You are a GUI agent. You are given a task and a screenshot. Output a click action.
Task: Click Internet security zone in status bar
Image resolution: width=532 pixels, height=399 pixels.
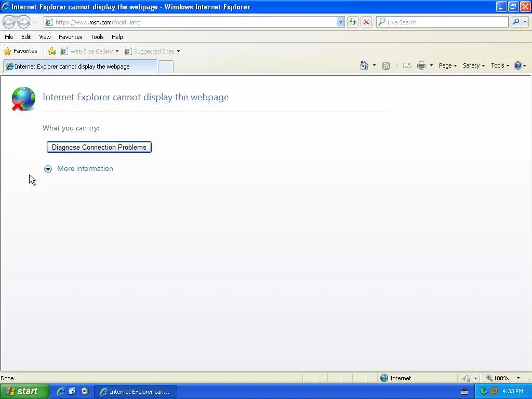point(395,378)
